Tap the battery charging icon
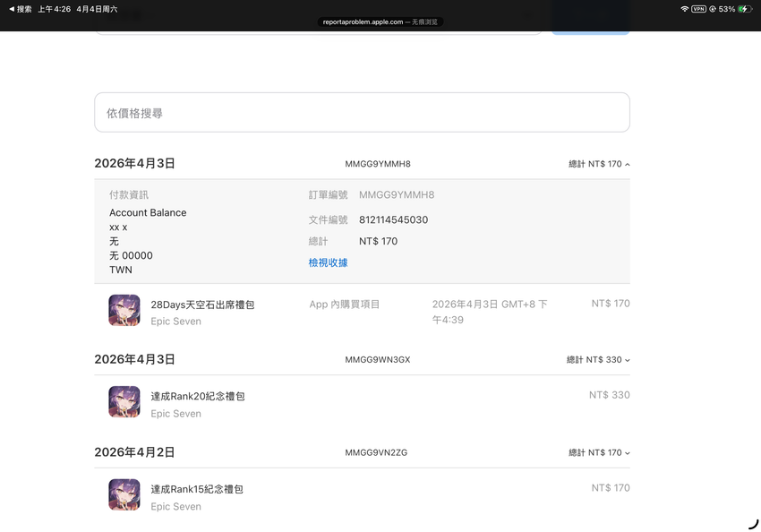The image size is (761, 532). pos(744,9)
